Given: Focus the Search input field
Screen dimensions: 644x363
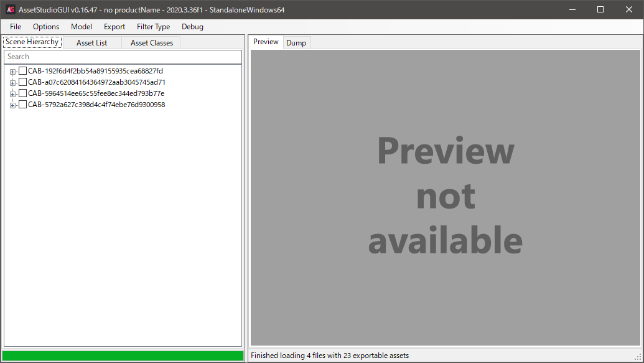Looking at the screenshot, I should point(123,57).
